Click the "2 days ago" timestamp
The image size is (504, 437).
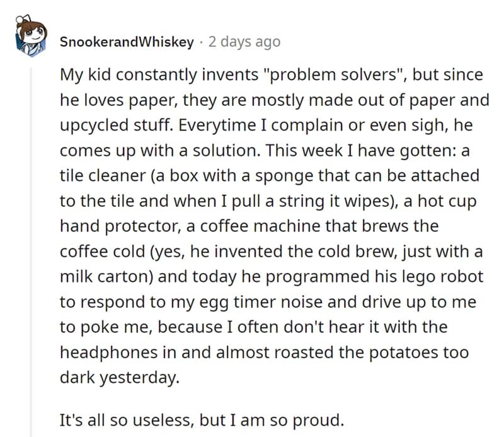pos(243,42)
